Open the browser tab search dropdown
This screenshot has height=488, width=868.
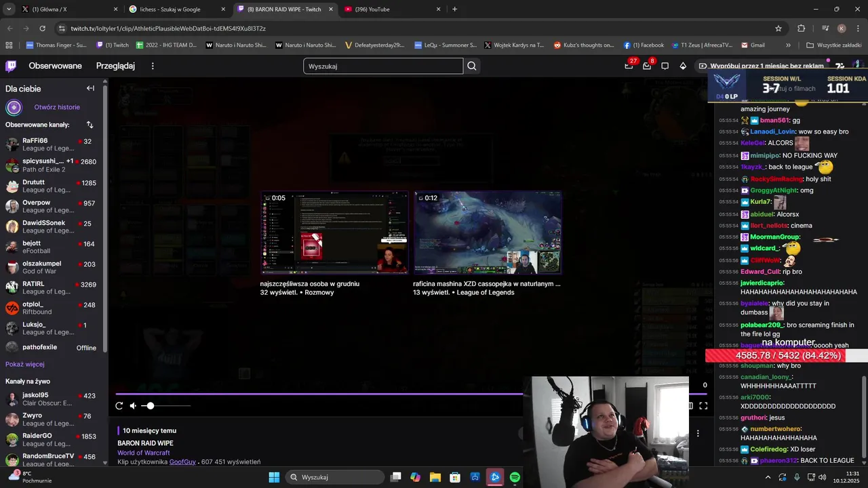(x=9, y=9)
